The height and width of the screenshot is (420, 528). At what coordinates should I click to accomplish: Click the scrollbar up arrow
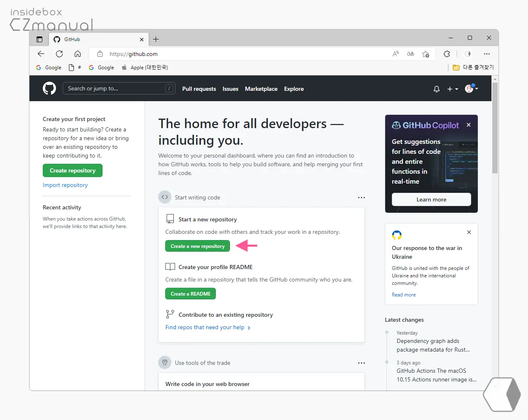(x=495, y=79)
